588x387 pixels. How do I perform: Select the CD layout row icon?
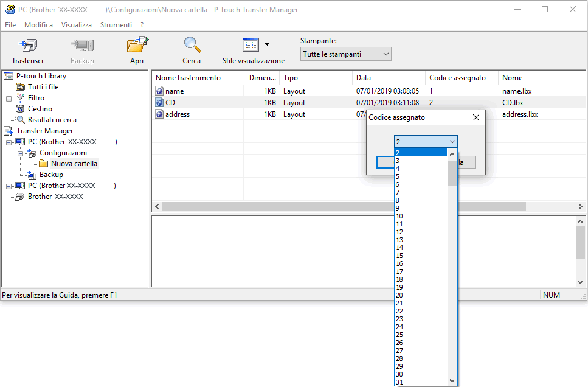[x=159, y=103]
